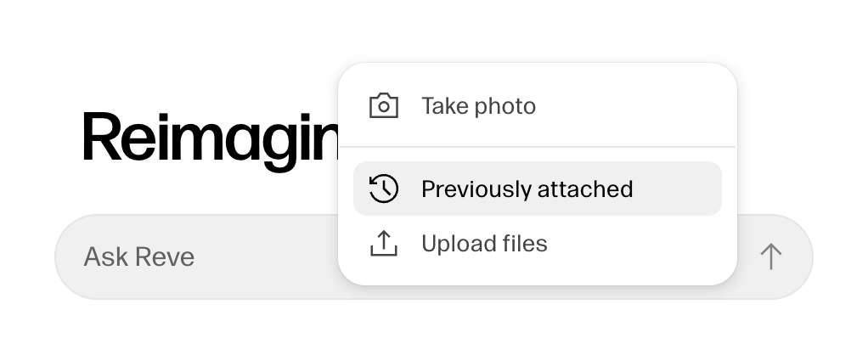Click the upload tray arrow icon
Viewport: 868px width, 355px height.
(384, 243)
